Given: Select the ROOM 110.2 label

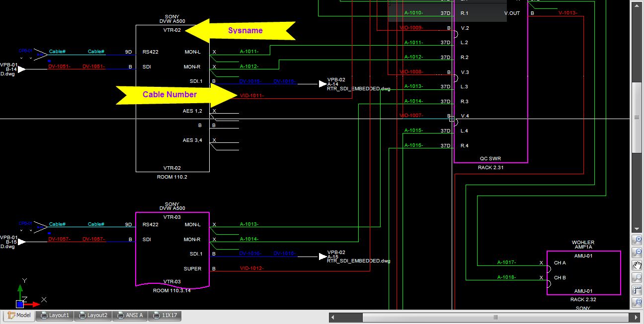Looking at the screenshot, I should (x=172, y=177).
